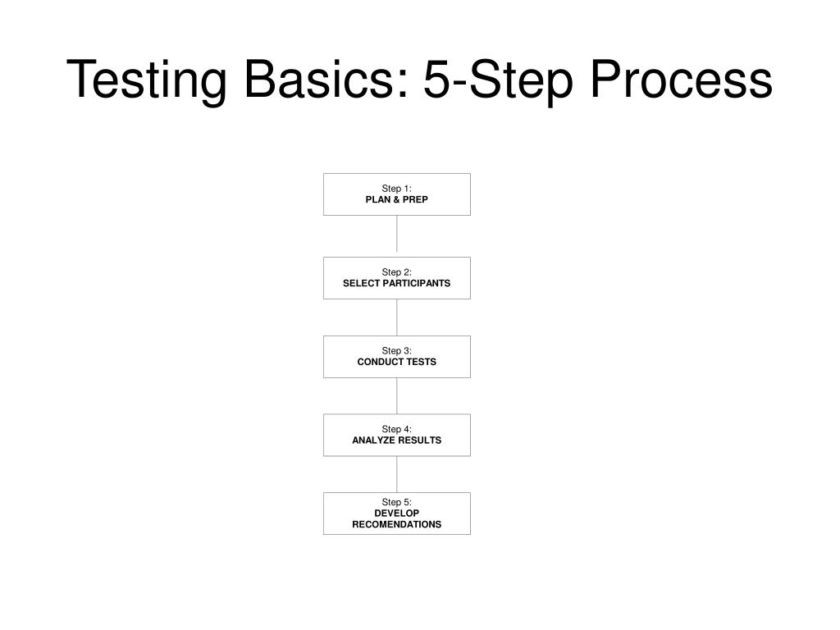Screen dimensions: 840x630
Task: Click the bold 'PLAN & PREP' text
Action: 396,199
